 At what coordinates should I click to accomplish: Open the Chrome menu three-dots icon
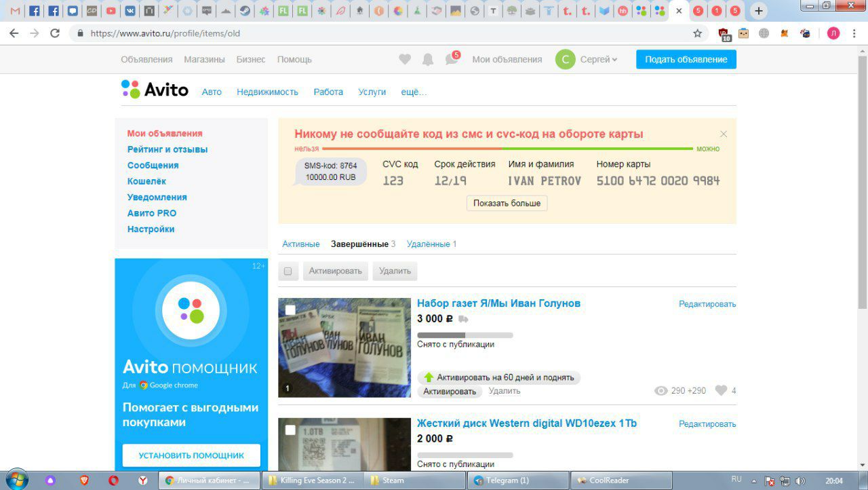[x=854, y=33]
